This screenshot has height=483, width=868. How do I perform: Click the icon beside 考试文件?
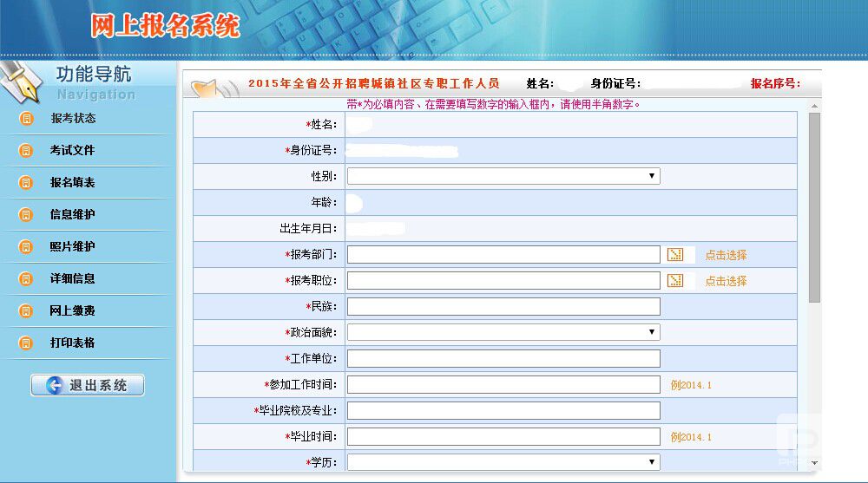[26, 151]
